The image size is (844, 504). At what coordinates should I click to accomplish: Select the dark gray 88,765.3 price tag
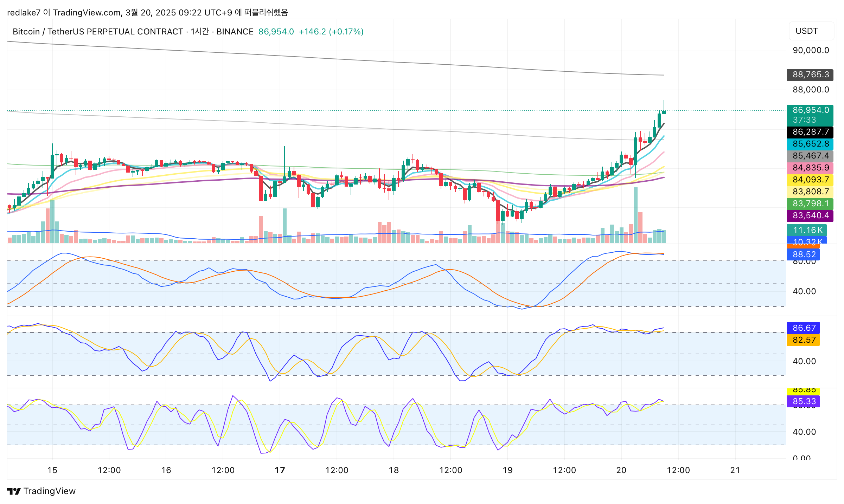coord(810,75)
